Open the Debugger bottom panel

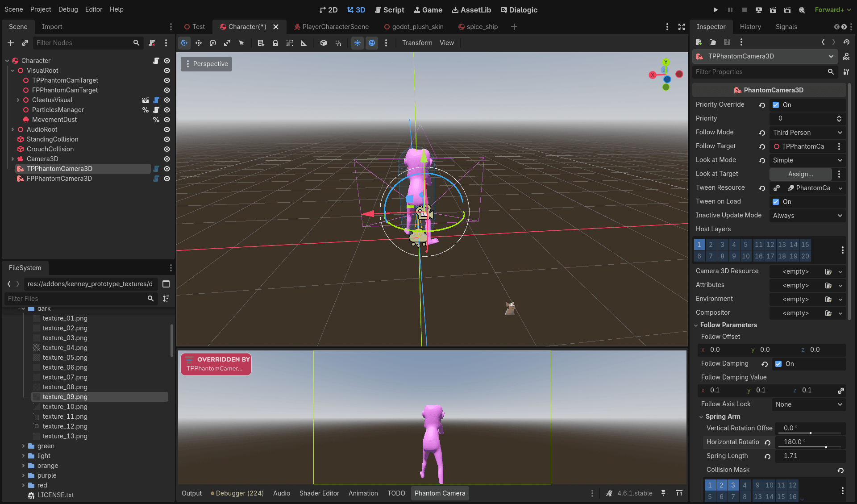tap(237, 493)
